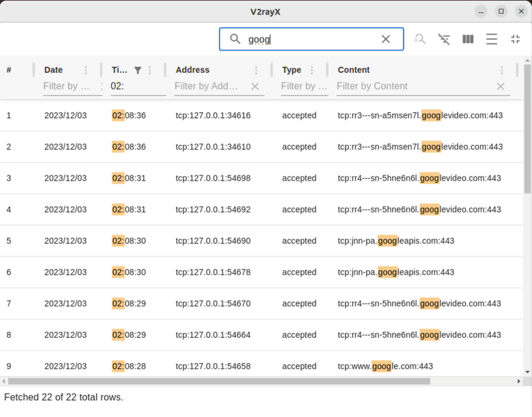Click the horizontal scrollbar thumb
This screenshot has height=417, width=532.
click(219, 381)
